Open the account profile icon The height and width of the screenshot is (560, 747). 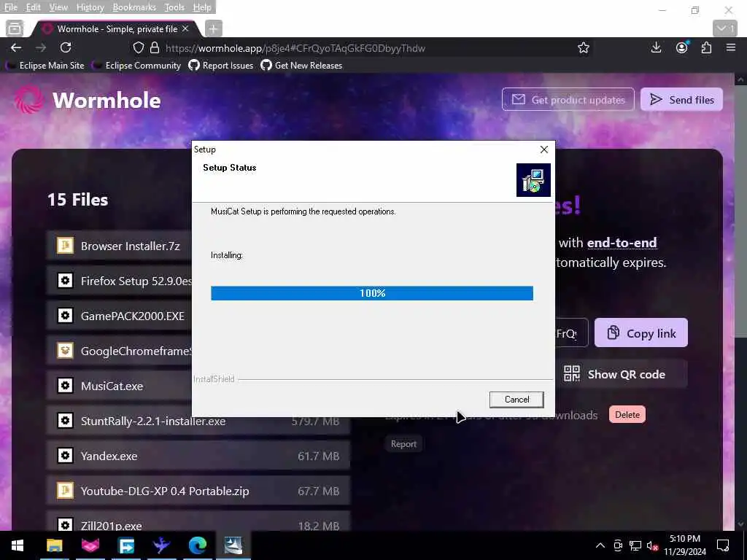pos(682,47)
